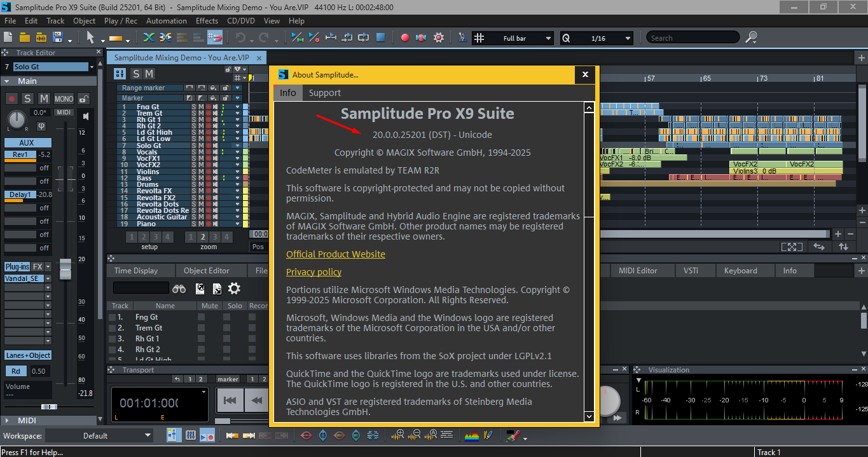Click the Redo arrow icon
The width and height of the screenshot is (868, 457).
[x=264, y=38]
